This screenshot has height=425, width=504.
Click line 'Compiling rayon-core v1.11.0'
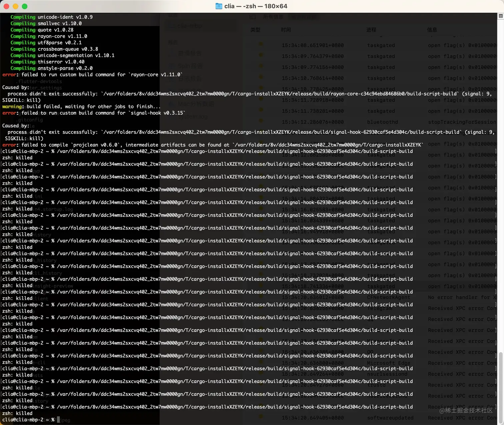tap(49, 36)
